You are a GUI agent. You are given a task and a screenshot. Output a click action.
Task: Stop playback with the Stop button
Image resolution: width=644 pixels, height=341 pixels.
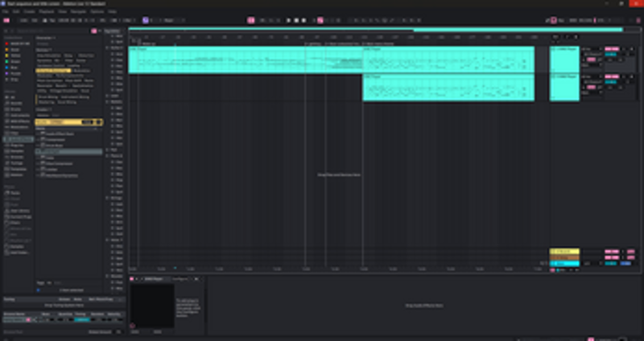tap(296, 20)
